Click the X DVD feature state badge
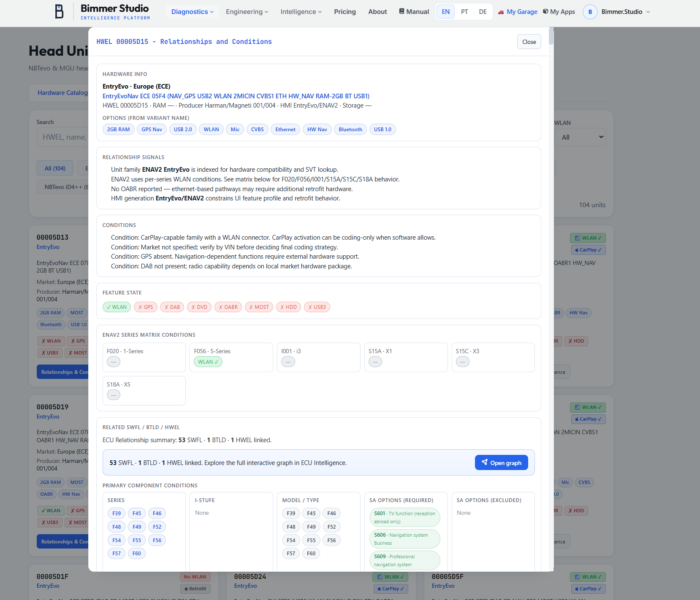The image size is (700, 600). pyautogui.click(x=199, y=307)
